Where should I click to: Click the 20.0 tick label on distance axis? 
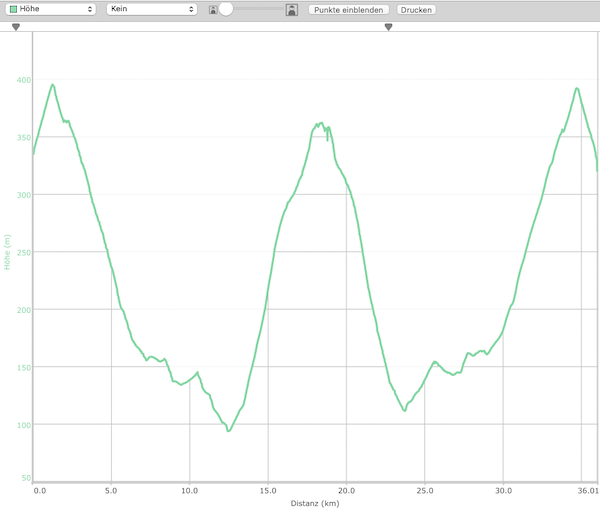(x=347, y=491)
